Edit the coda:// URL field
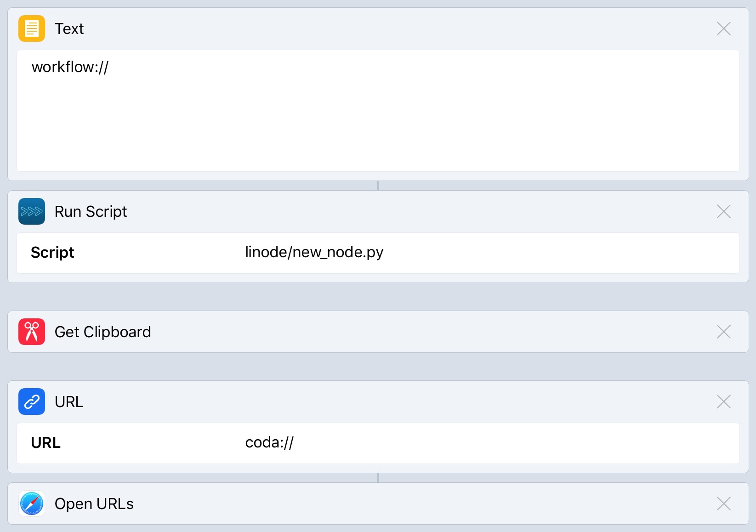 [269, 442]
